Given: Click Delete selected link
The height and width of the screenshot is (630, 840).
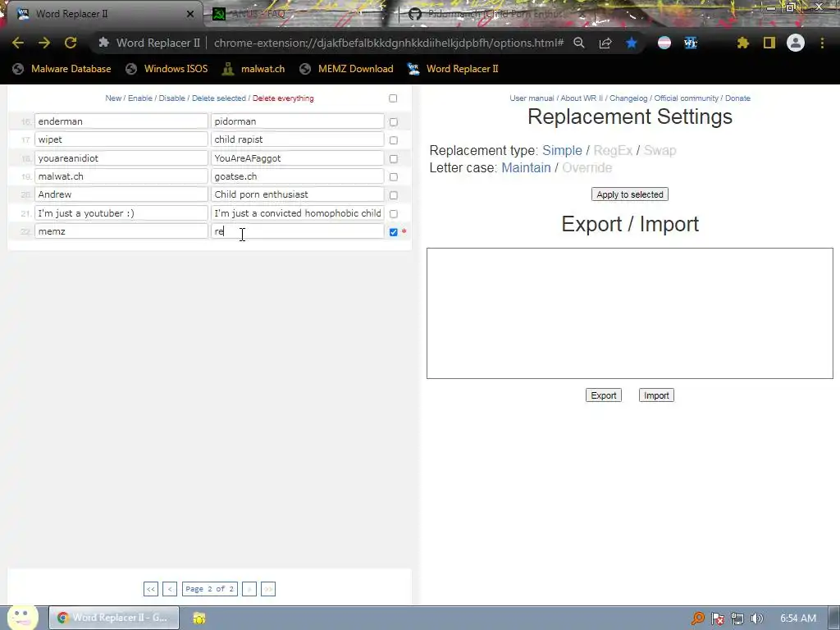Looking at the screenshot, I should point(218,98).
